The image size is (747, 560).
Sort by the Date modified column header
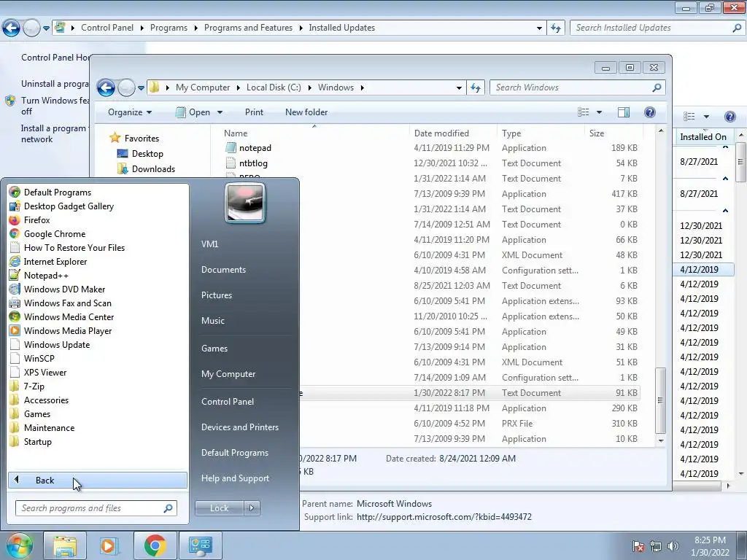[x=452, y=133]
